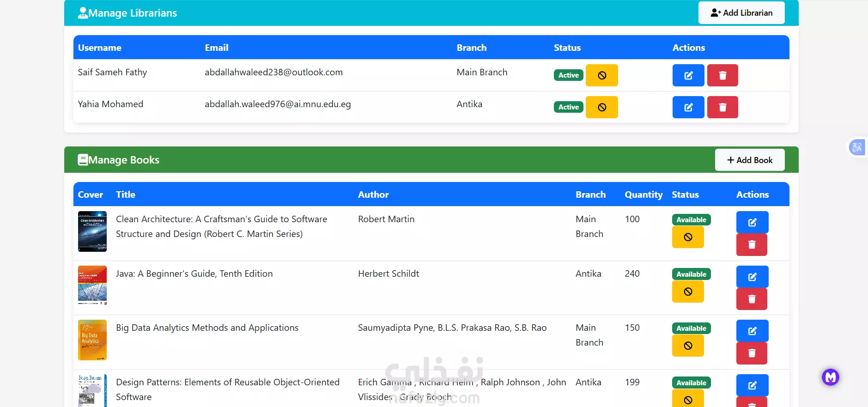868x407 pixels.
Task: Click author Saumyadipta Pyne cell
Action: click(452, 328)
